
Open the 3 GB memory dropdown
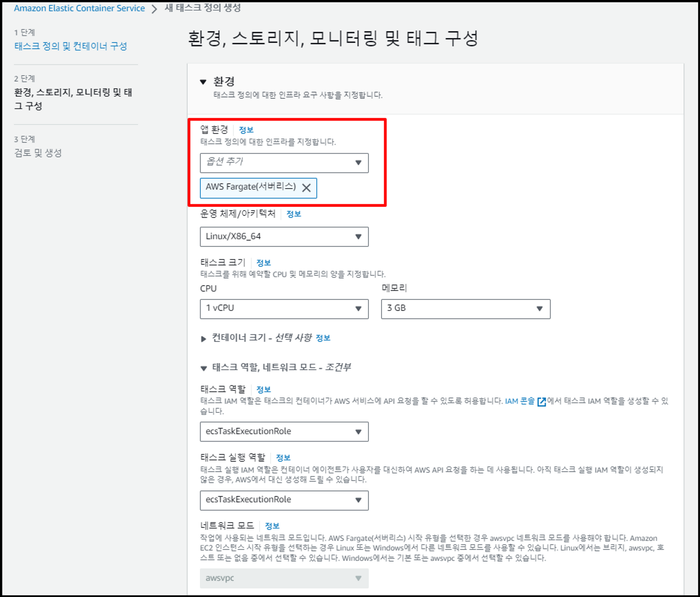[465, 309]
